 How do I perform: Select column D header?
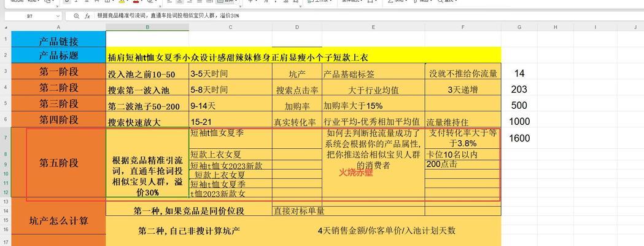pos(297,27)
